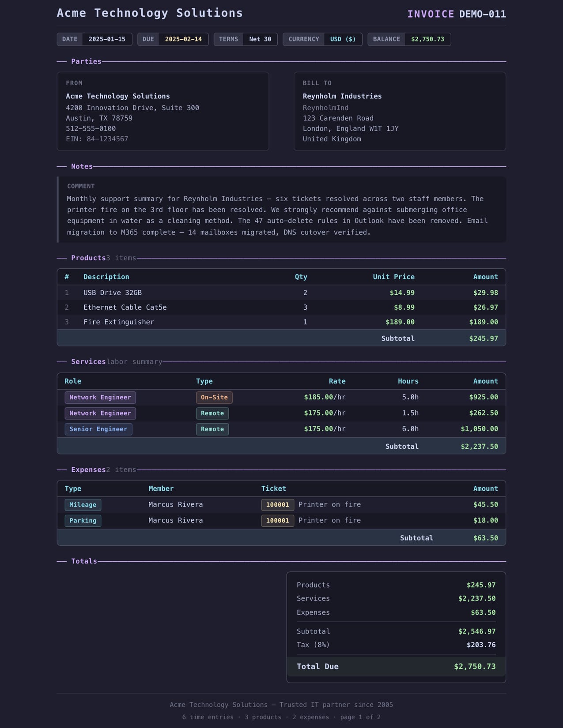Image resolution: width=563 pixels, height=728 pixels.
Task: Click the invoice number DEMO-011
Action: point(482,14)
